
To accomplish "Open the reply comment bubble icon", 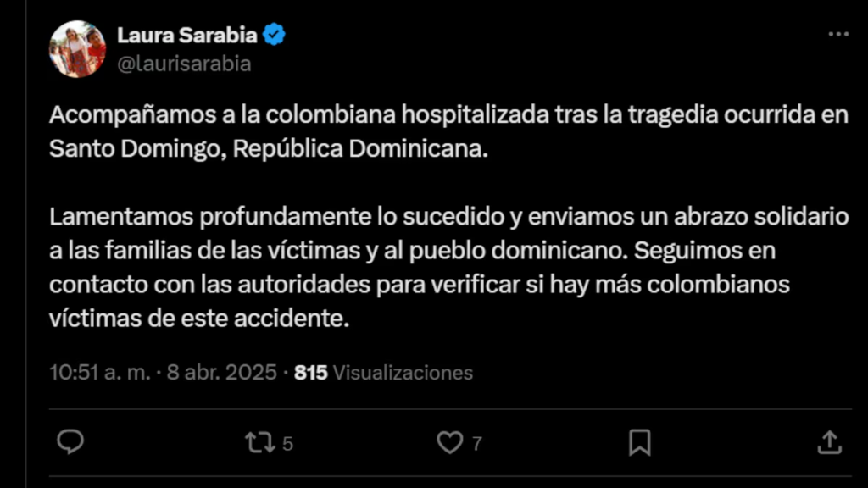I will pyautogui.click(x=70, y=442).
